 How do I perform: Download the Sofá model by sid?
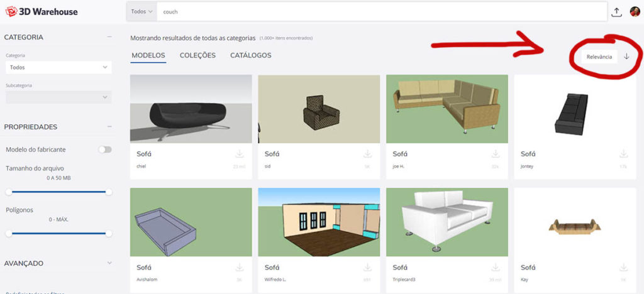(367, 154)
